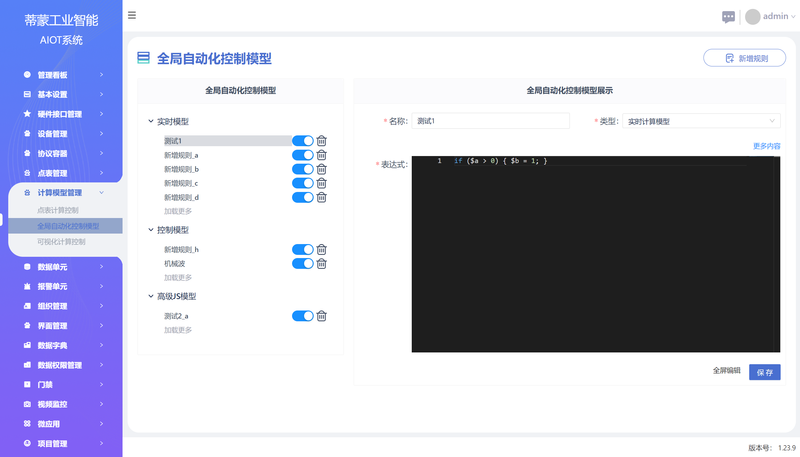Click the 保存 save button
This screenshot has width=800, height=457.
point(764,372)
